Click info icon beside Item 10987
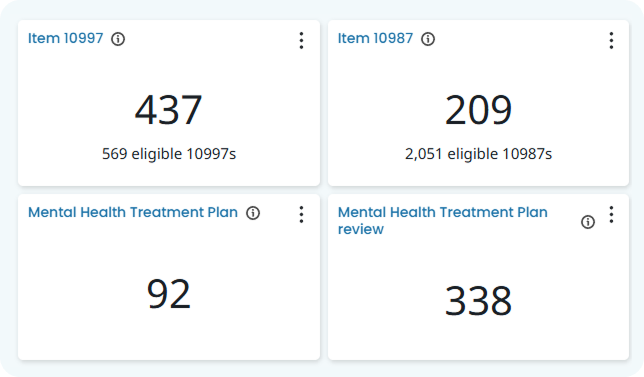Image resolution: width=644 pixels, height=377 pixels. coord(428,39)
